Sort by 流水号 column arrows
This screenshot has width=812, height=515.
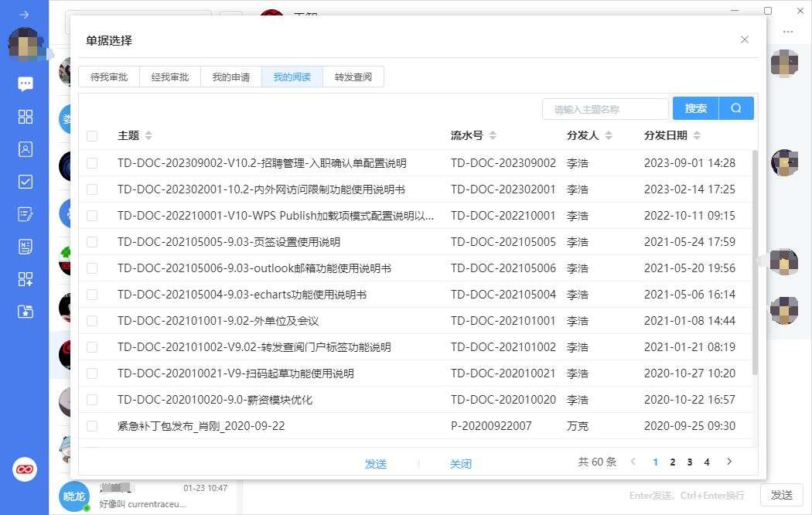(x=493, y=136)
